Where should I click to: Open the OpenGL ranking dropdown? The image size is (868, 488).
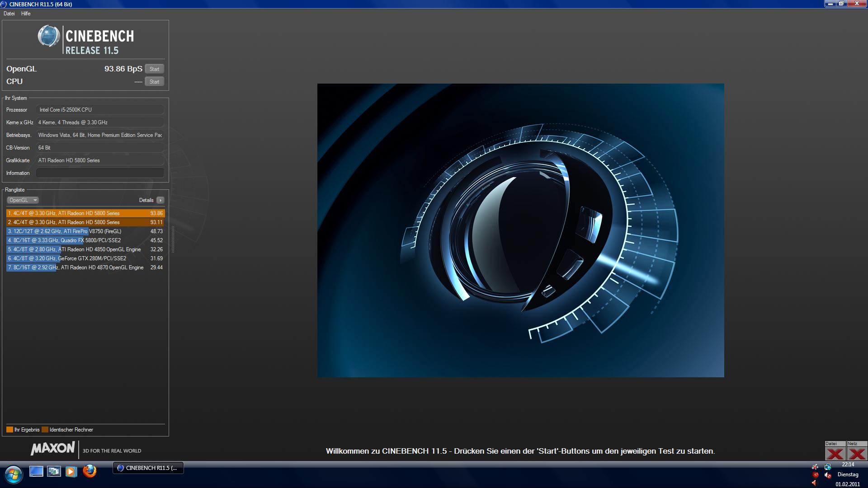(23, 200)
